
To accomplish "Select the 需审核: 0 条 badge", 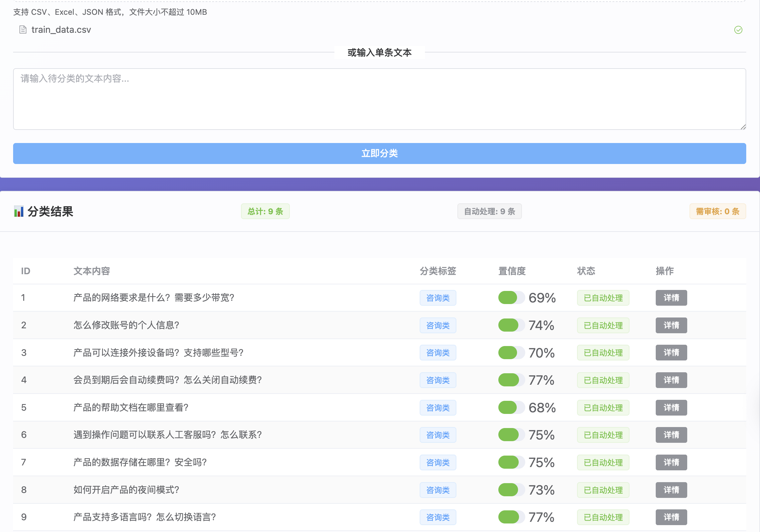I will tap(717, 211).
